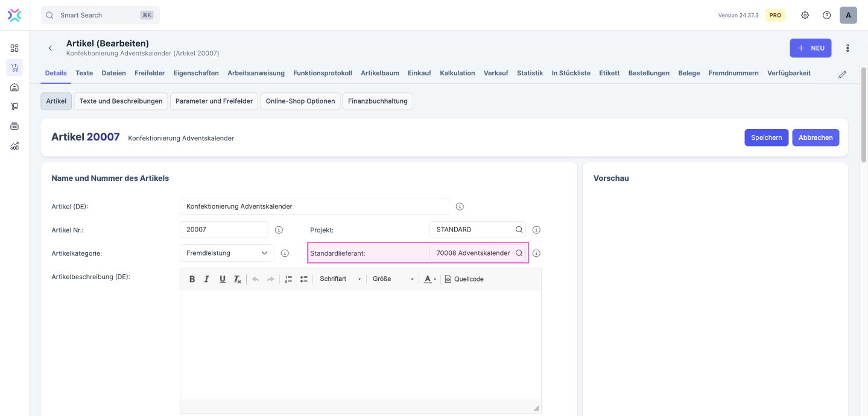Switch to the Kalkulation tab
The width and height of the screenshot is (868, 416).
click(x=457, y=73)
